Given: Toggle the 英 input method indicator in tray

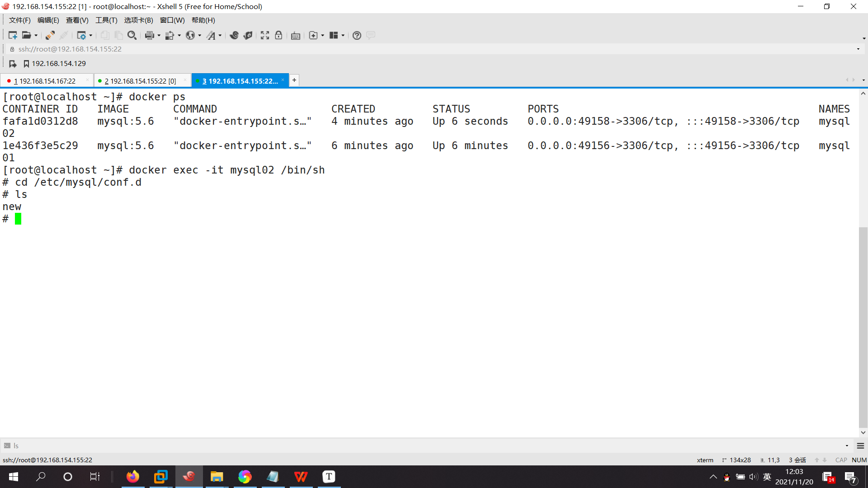Looking at the screenshot, I should click(767, 477).
